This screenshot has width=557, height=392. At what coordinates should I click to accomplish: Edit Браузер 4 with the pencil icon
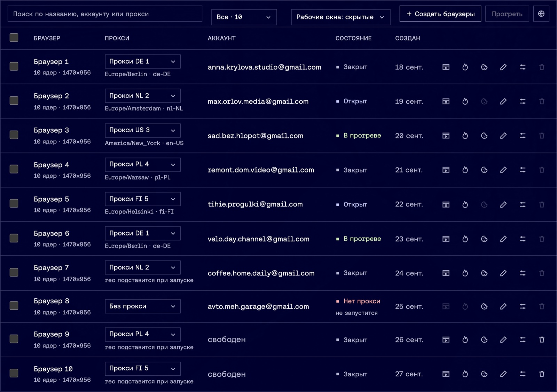coord(503,170)
